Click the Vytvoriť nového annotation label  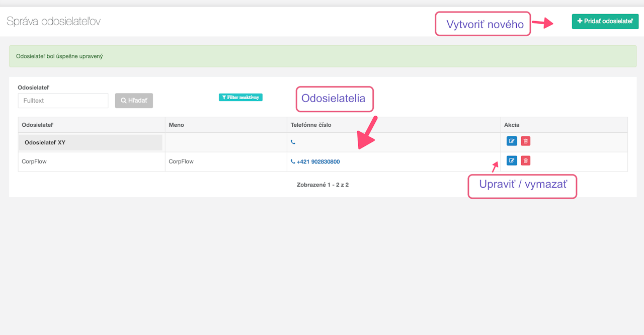pyautogui.click(x=482, y=24)
